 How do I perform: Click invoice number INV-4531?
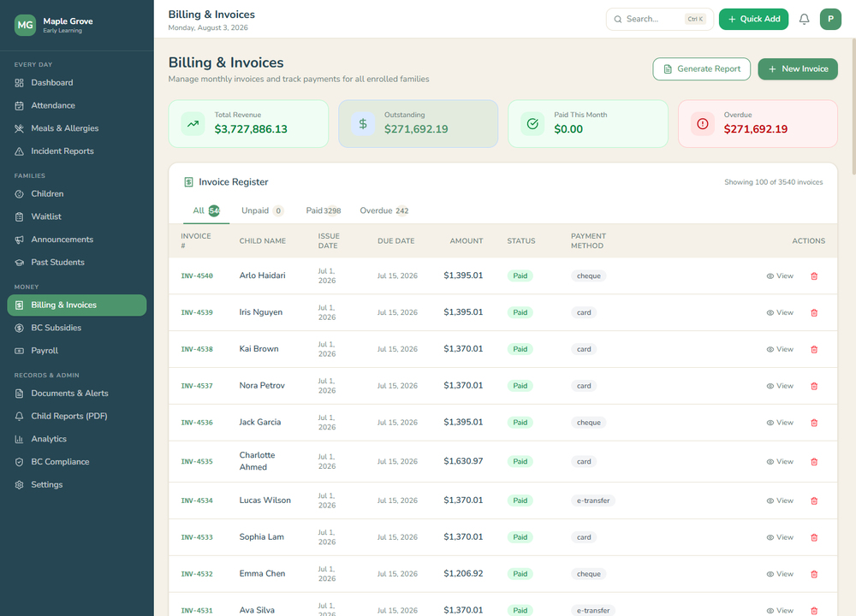point(197,611)
